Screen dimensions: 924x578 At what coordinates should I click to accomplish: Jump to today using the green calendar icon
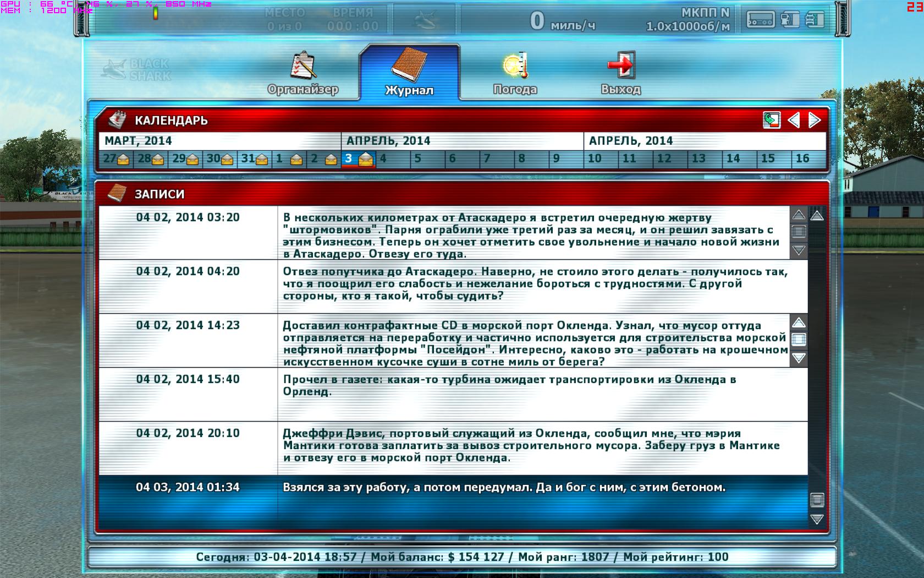[772, 120]
